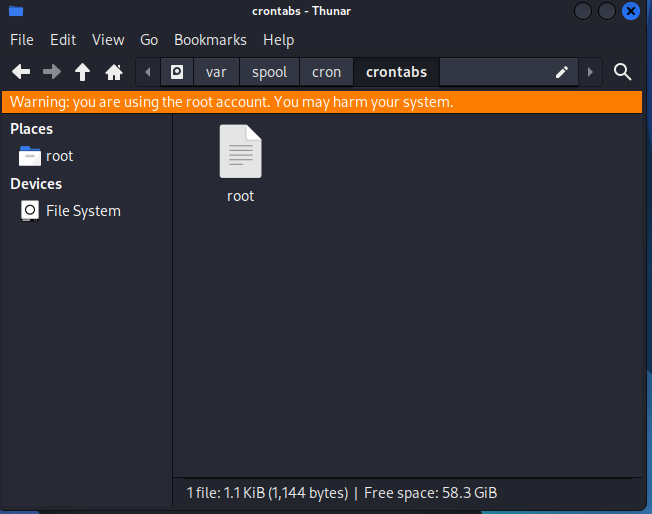Go to parent folder with up arrow
Screen dimensions: 652x514
tap(82, 72)
